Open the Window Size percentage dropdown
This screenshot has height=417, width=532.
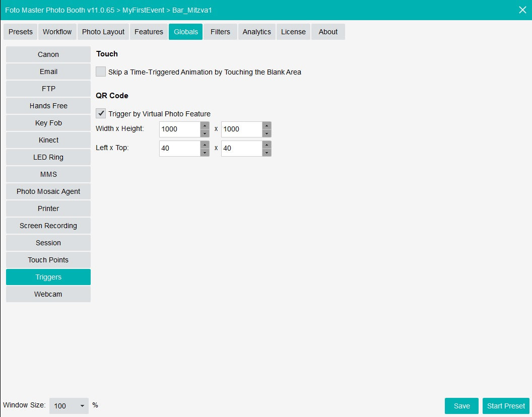tap(69, 406)
